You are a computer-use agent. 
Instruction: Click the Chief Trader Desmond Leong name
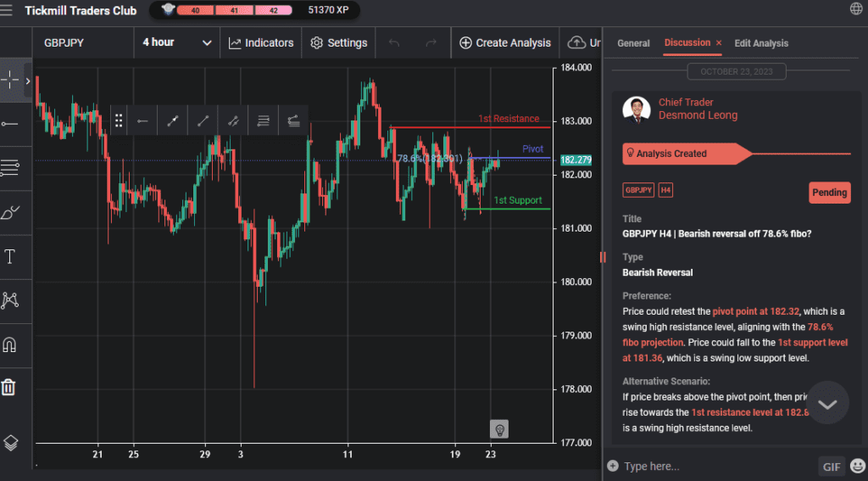[x=698, y=109]
